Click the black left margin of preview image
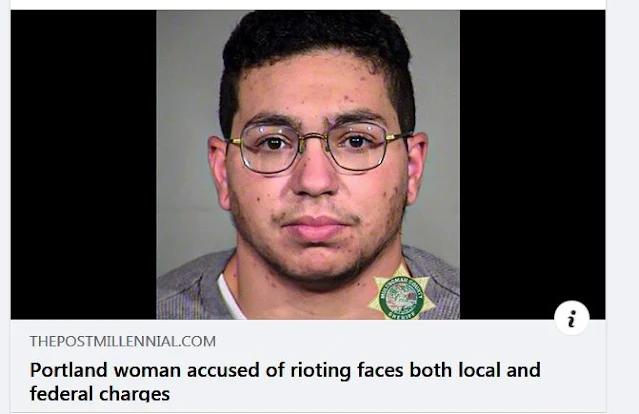This screenshot has width=639, height=414. click(84, 165)
